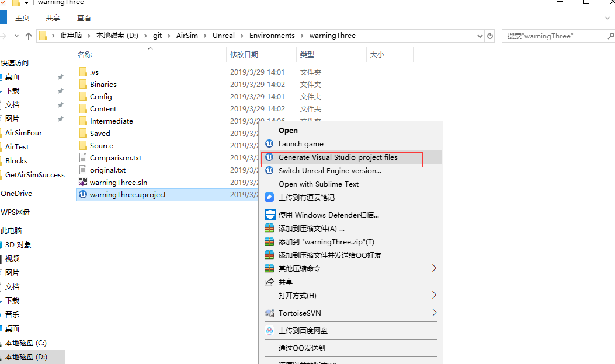This screenshot has height=364, width=615.
Task: Expand the 其他压缩命令 submenu
Action: [x=433, y=268]
